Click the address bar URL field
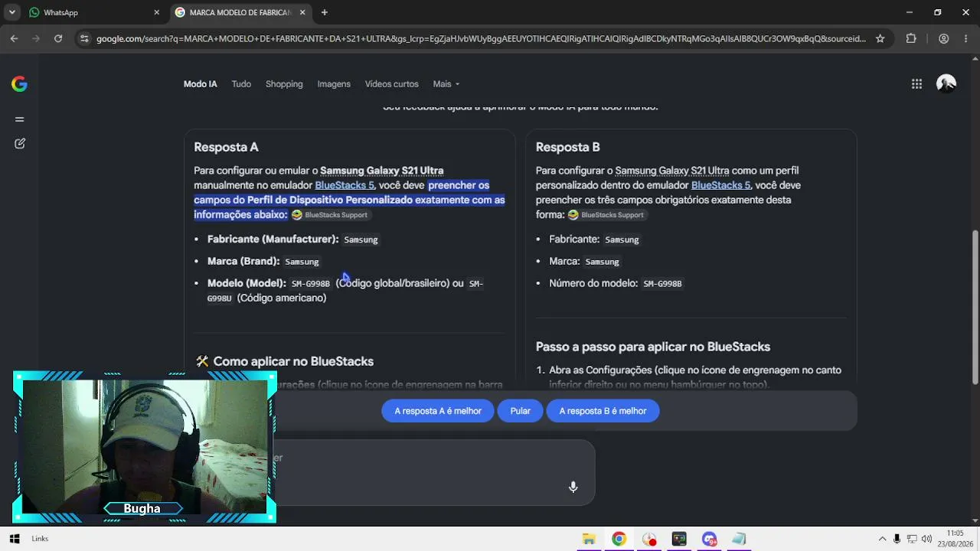This screenshot has height=551, width=980. [x=481, y=38]
